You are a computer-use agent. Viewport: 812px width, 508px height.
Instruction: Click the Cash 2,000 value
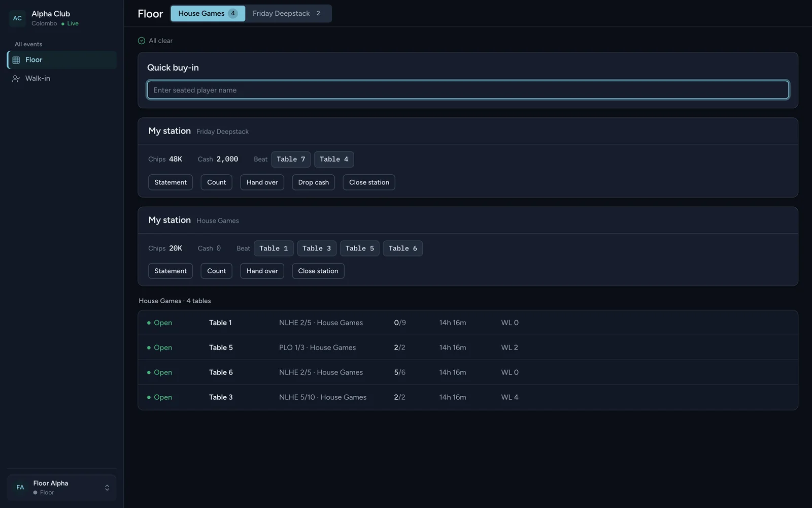(x=227, y=160)
